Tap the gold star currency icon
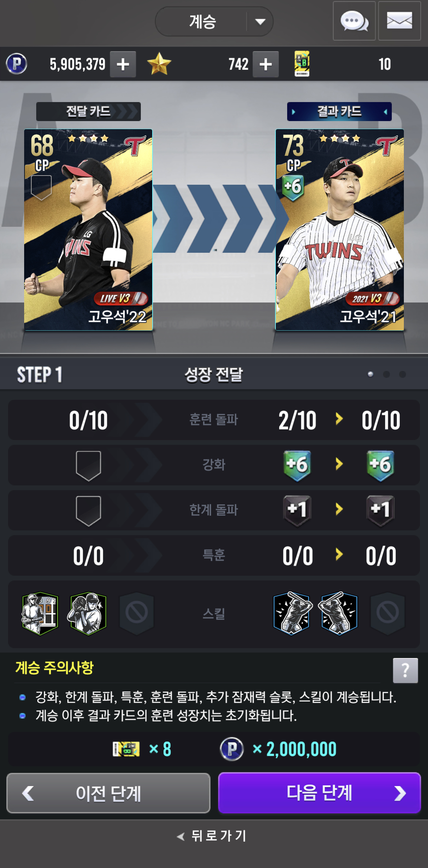Viewport: 428px width, 868px height. pyautogui.click(x=159, y=64)
